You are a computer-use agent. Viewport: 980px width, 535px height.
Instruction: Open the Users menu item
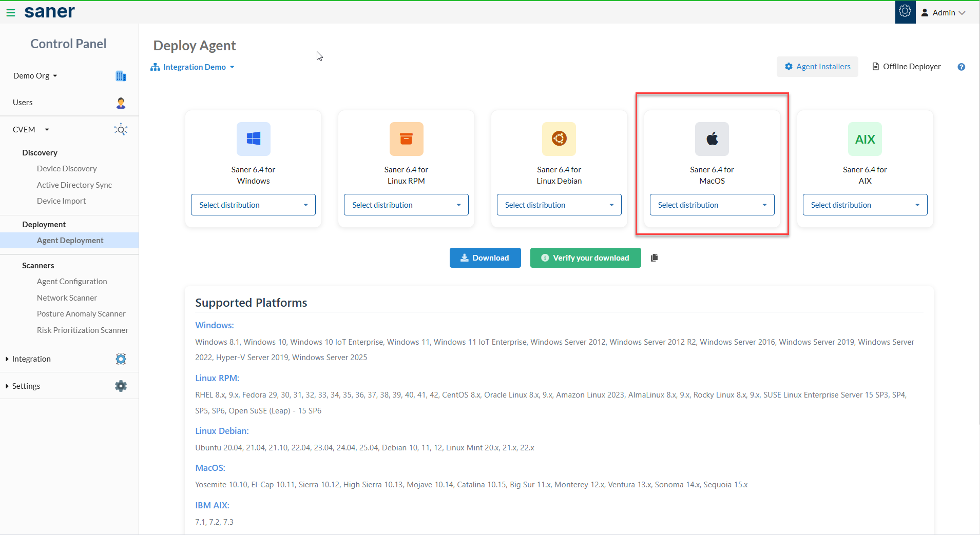click(x=23, y=103)
